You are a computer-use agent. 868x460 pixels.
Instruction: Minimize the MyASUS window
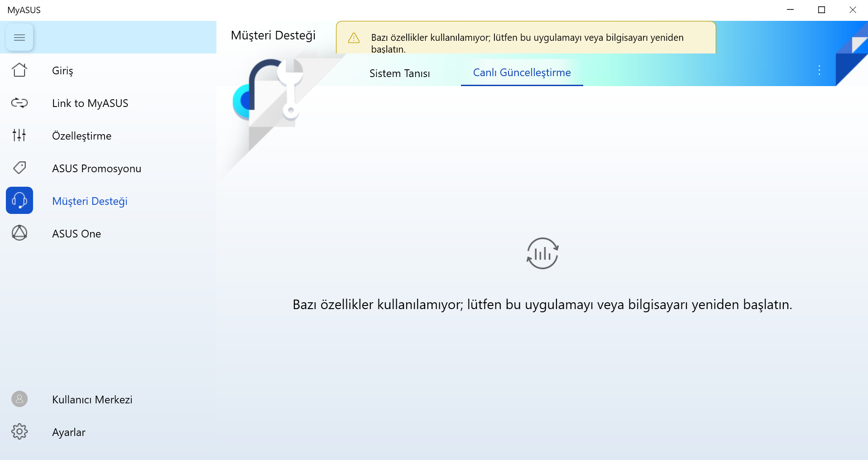tap(791, 10)
